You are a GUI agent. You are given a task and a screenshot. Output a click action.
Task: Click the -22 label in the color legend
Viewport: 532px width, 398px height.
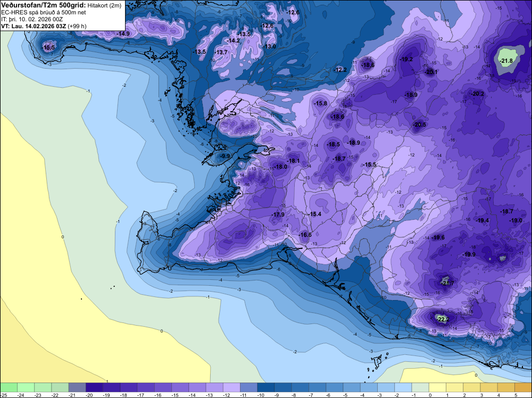(x=55, y=395)
